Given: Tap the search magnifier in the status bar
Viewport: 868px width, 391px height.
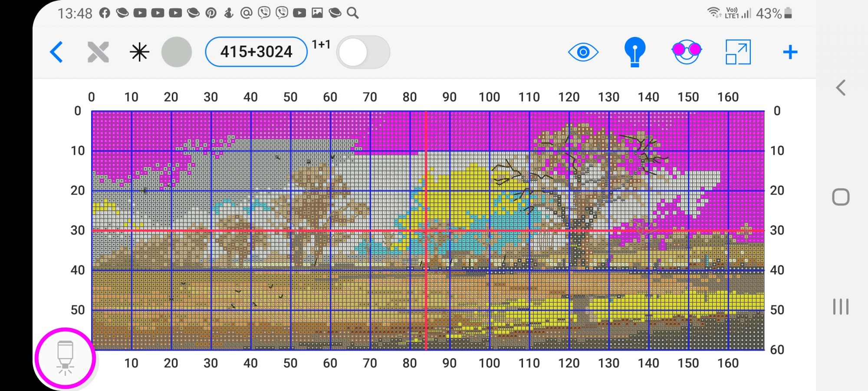Looking at the screenshot, I should pos(353,13).
